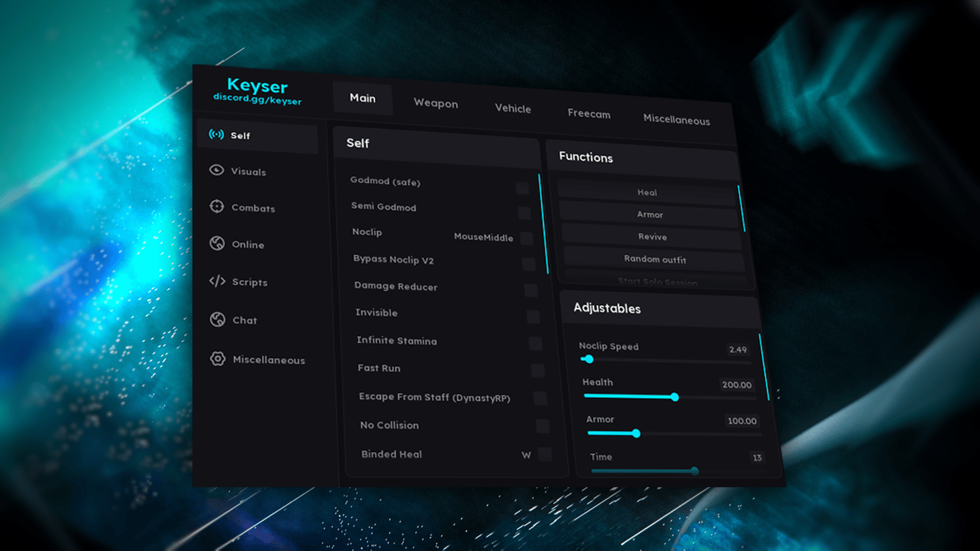Open the Vehicle tab
The width and height of the screenshot is (980, 551).
(x=513, y=108)
